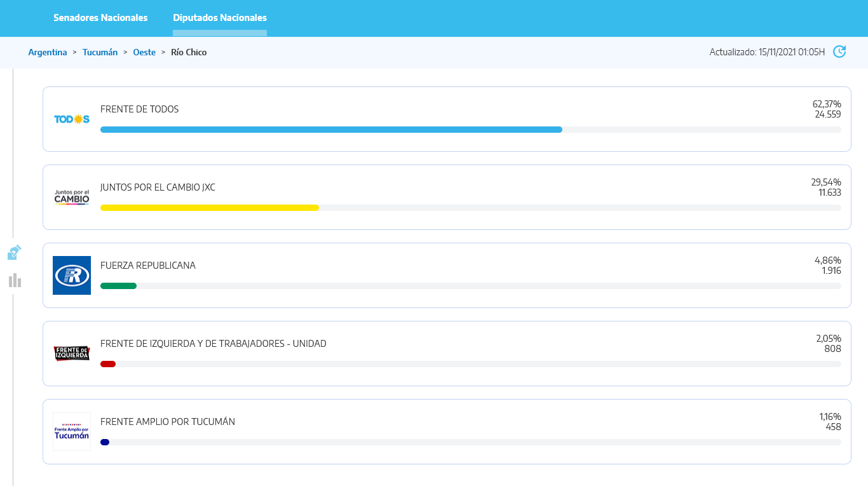Click the 1,16% percentage value
Screen dimensions: 868x486
pos(831,417)
